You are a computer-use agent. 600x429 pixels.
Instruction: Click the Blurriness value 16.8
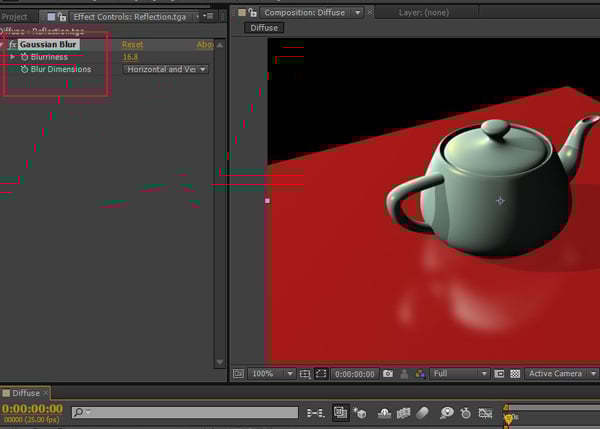click(x=130, y=57)
